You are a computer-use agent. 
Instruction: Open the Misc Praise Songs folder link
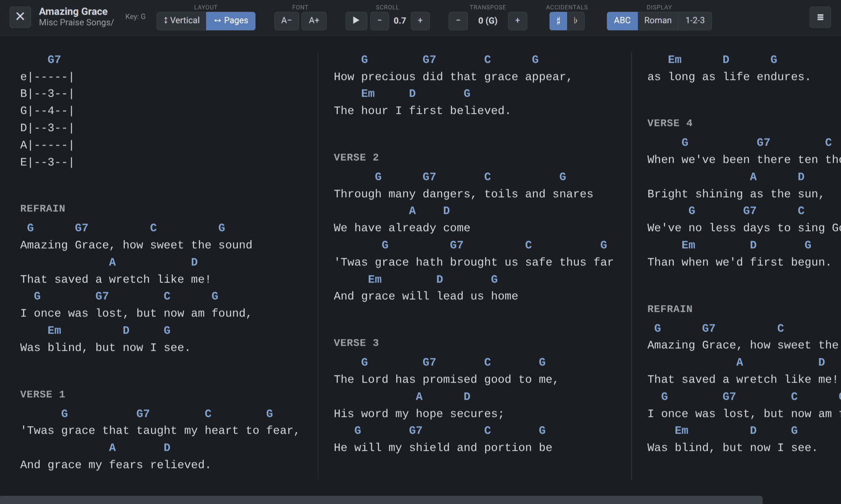coord(77,23)
